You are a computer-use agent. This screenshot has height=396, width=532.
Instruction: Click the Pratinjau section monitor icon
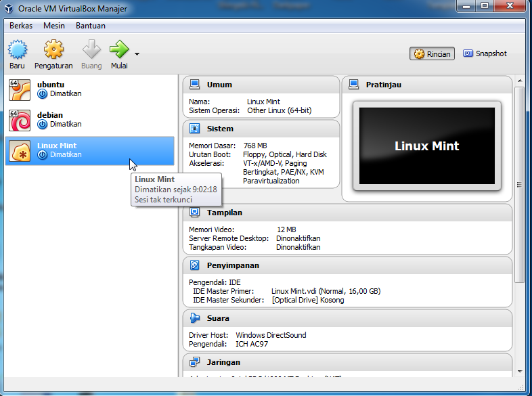[353, 85]
